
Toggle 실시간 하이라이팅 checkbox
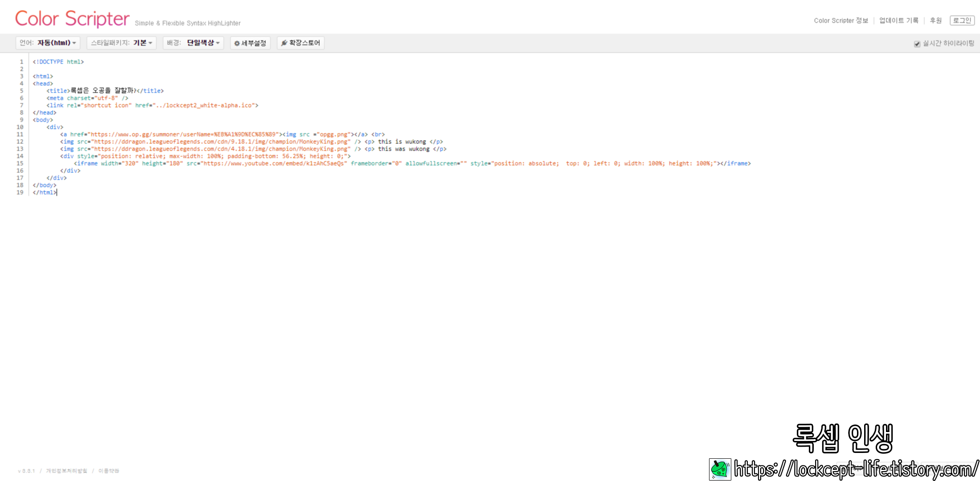tap(917, 44)
